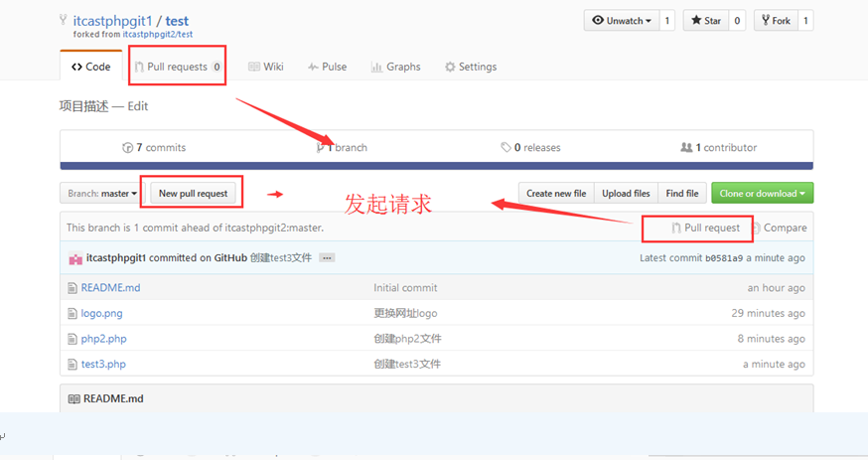Click the Unwatch dropdown button

tap(621, 21)
